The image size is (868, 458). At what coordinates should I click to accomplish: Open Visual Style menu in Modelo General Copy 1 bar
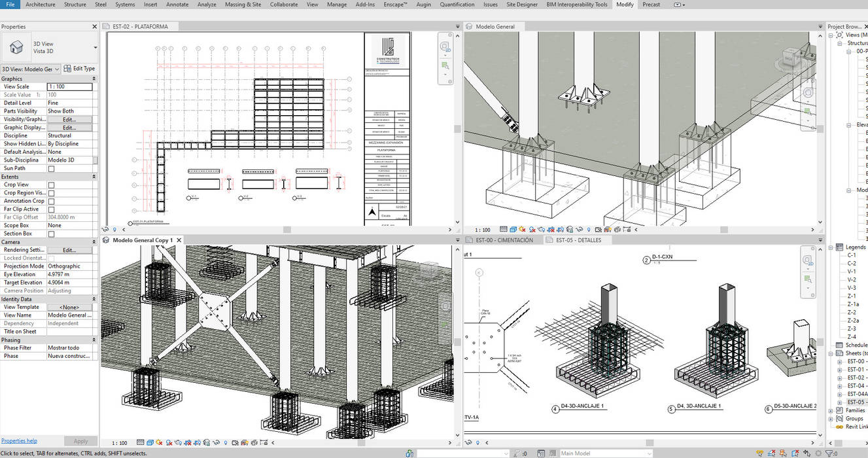pos(150,443)
